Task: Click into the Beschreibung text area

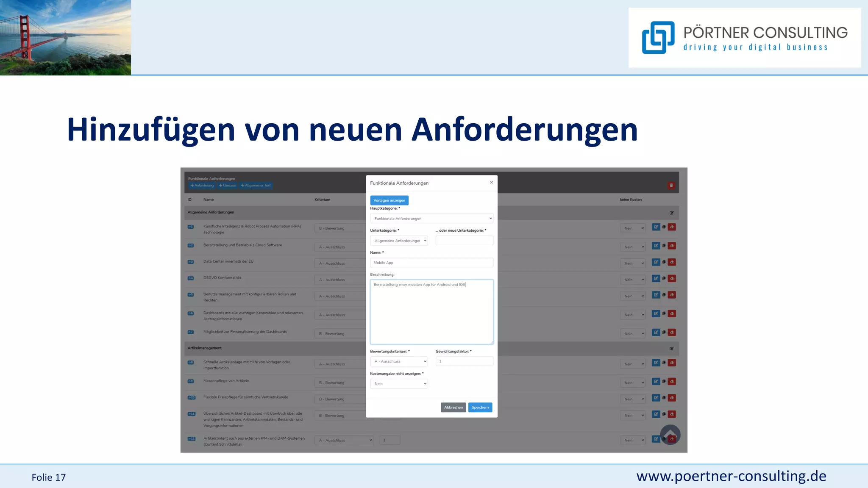Action: point(431,312)
